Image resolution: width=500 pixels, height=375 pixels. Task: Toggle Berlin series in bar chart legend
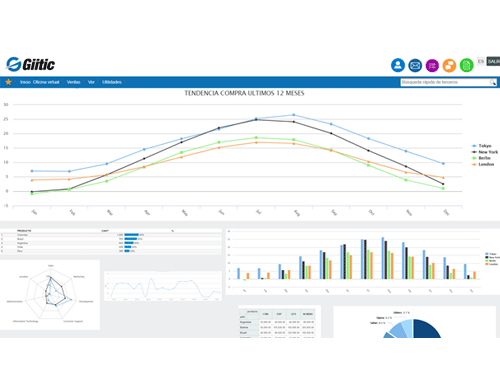[490, 261]
